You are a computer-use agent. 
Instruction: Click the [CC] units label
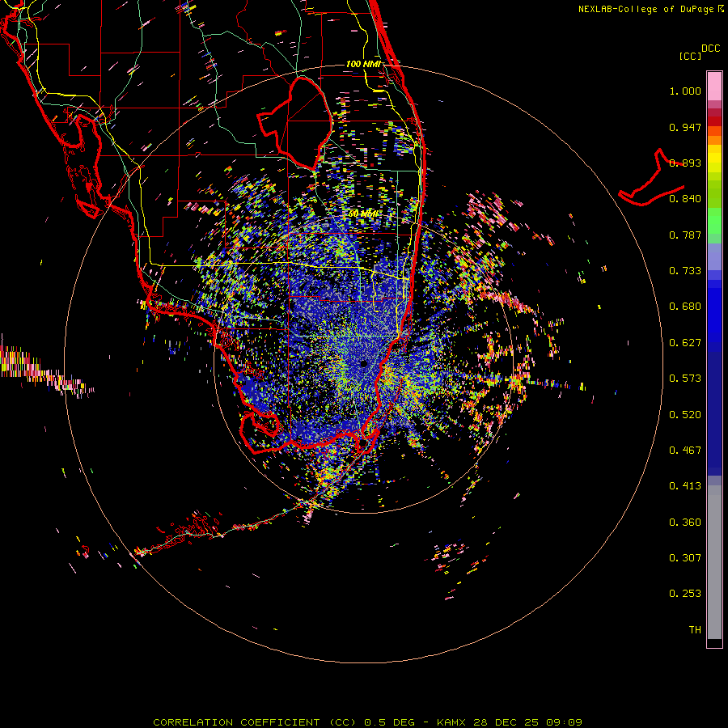(x=690, y=56)
